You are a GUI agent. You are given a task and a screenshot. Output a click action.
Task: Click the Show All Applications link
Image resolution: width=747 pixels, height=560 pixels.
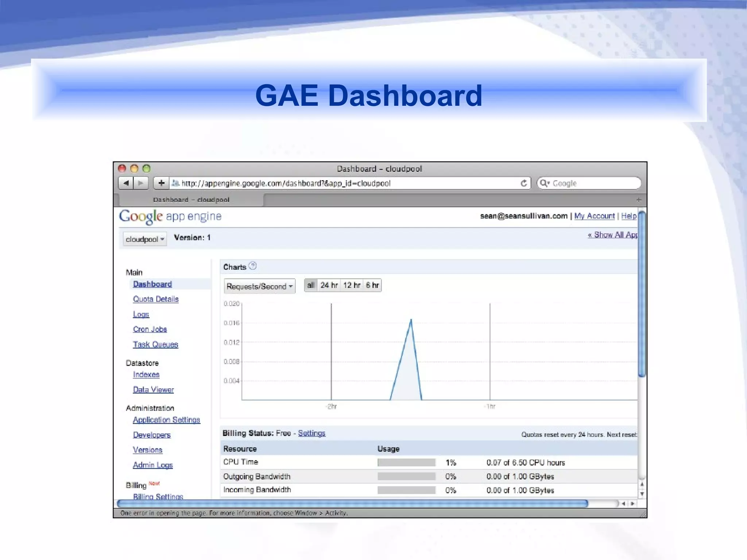tap(613, 235)
